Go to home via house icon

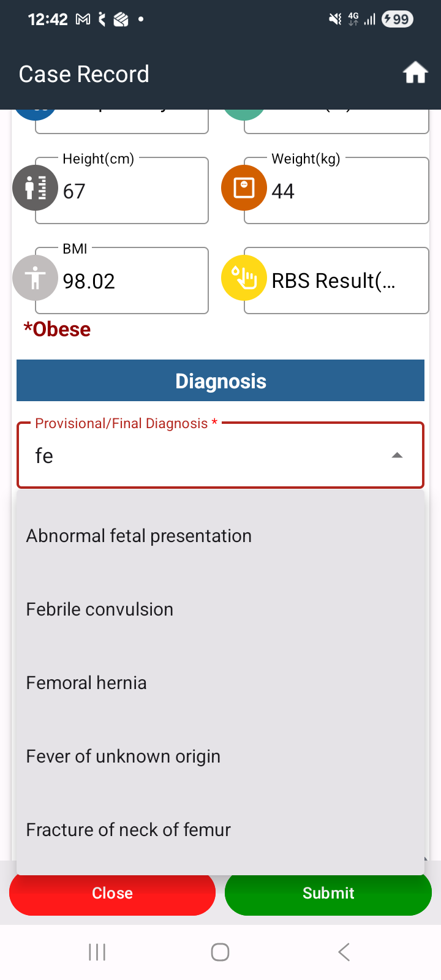415,73
